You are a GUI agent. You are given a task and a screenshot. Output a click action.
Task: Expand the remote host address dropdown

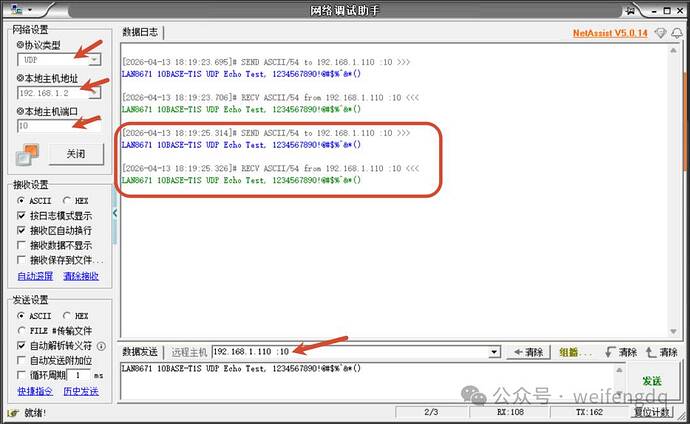(x=495, y=352)
